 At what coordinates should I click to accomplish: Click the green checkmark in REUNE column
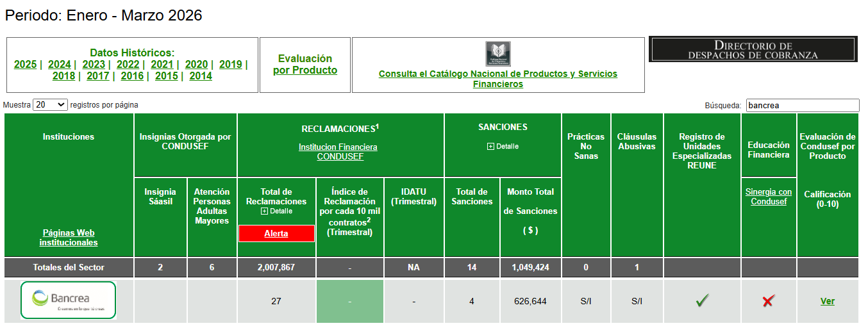[x=702, y=300]
